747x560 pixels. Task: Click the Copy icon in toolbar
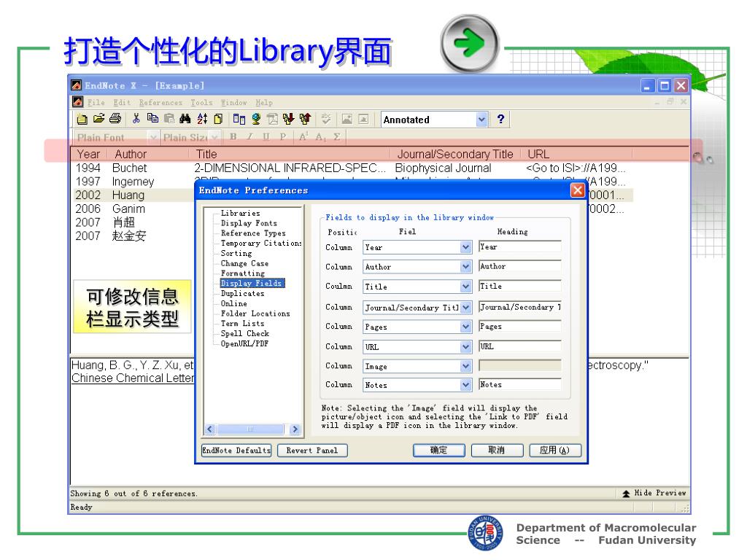pyautogui.click(x=152, y=119)
